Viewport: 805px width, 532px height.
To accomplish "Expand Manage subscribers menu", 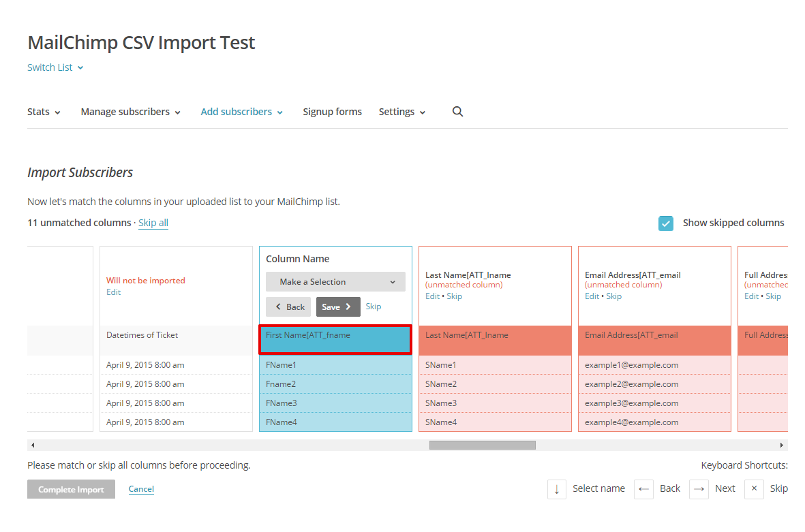I will 130,112.
